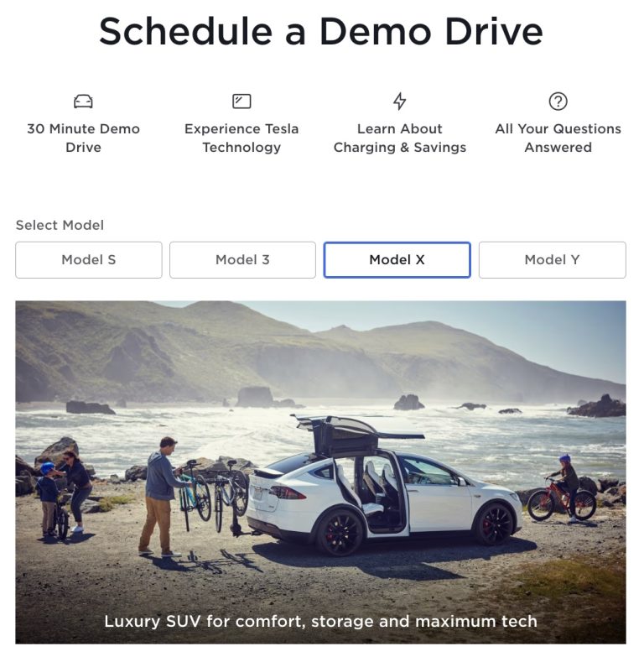This screenshot has height=662, width=644.
Task: Click the Experience Tesla Technology label
Action: point(241,138)
